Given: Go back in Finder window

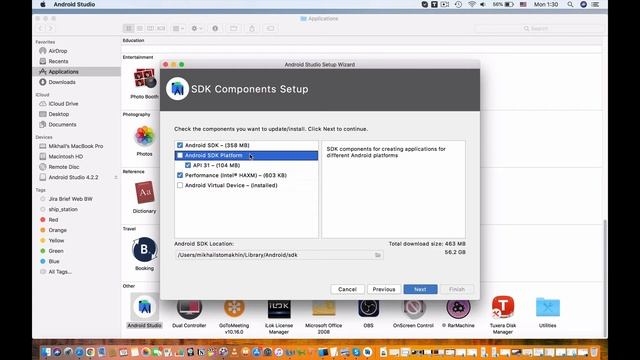Looking at the screenshot, I should pyautogui.click(x=40, y=28).
